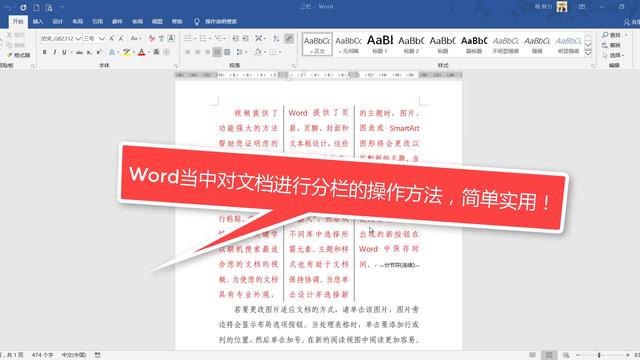640x360 pixels.
Task: Switch to Print Layout view icon
Action: pyautogui.click(x=549, y=355)
